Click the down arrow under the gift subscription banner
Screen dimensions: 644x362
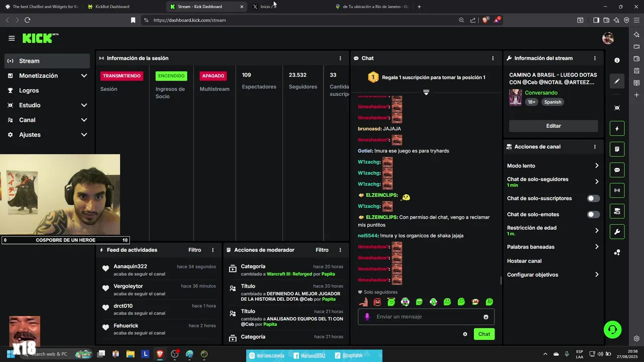426,93
